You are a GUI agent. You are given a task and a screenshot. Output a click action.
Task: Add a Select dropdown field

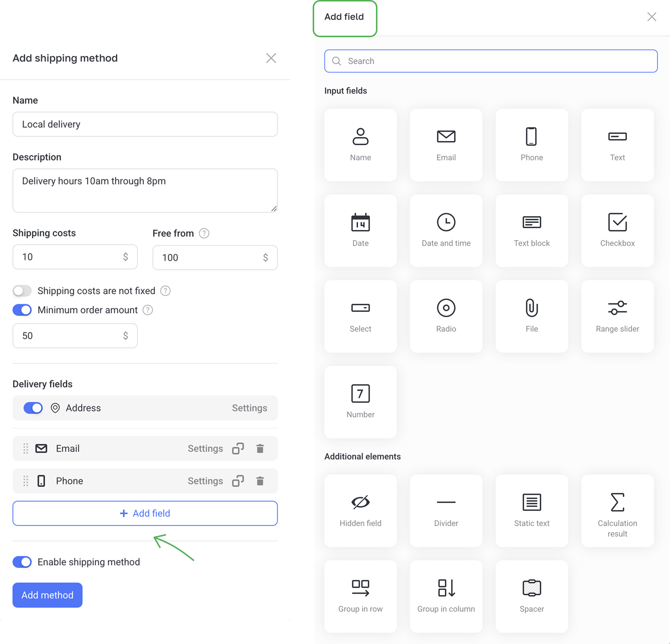coord(360,316)
